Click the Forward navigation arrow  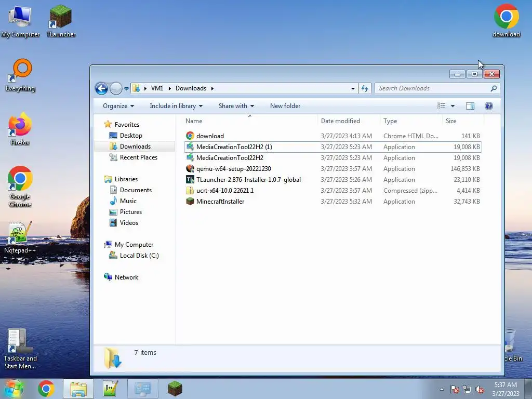pos(116,88)
